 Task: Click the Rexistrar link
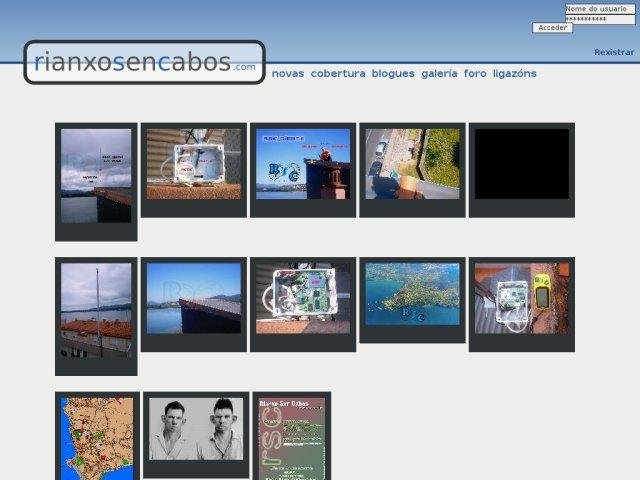613,52
